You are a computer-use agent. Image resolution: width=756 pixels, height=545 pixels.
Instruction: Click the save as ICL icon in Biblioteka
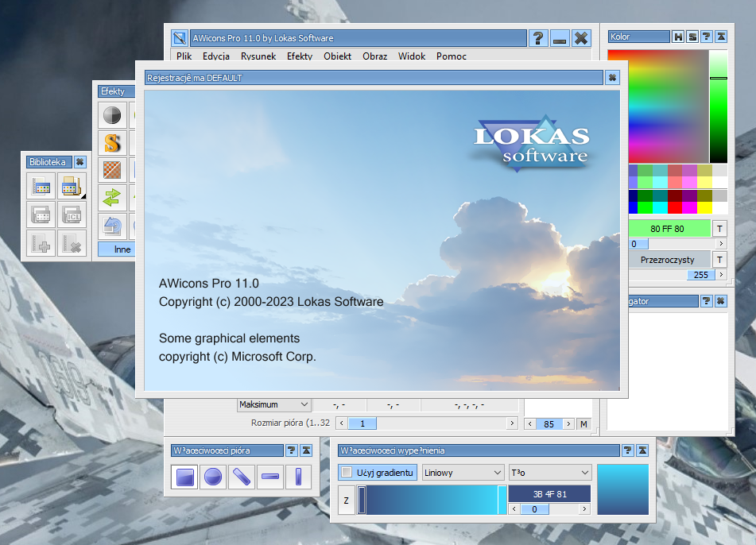[72, 215]
